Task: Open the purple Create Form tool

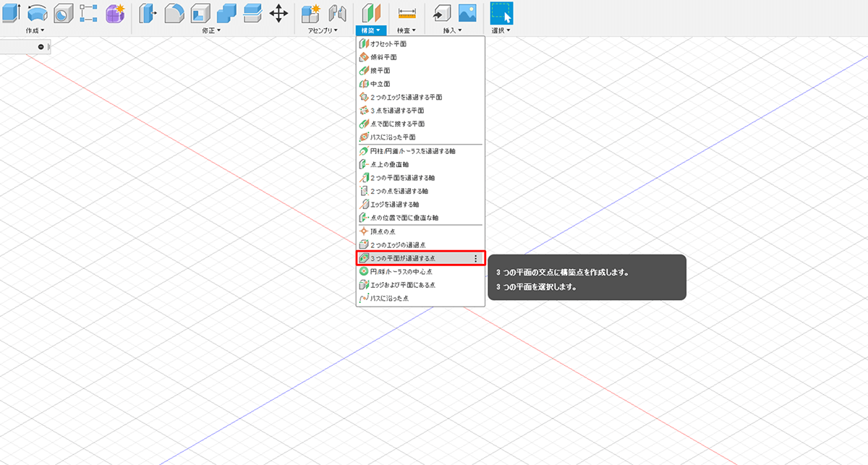Action: [115, 13]
